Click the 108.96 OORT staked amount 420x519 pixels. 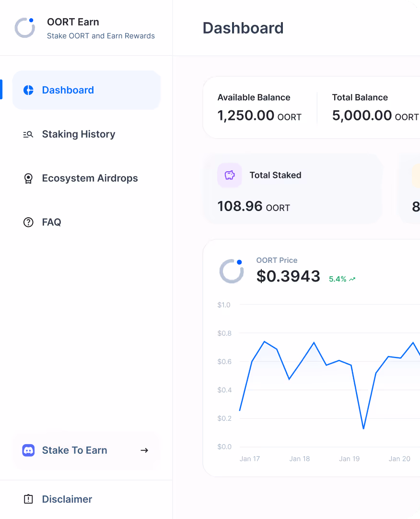click(254, 207)
